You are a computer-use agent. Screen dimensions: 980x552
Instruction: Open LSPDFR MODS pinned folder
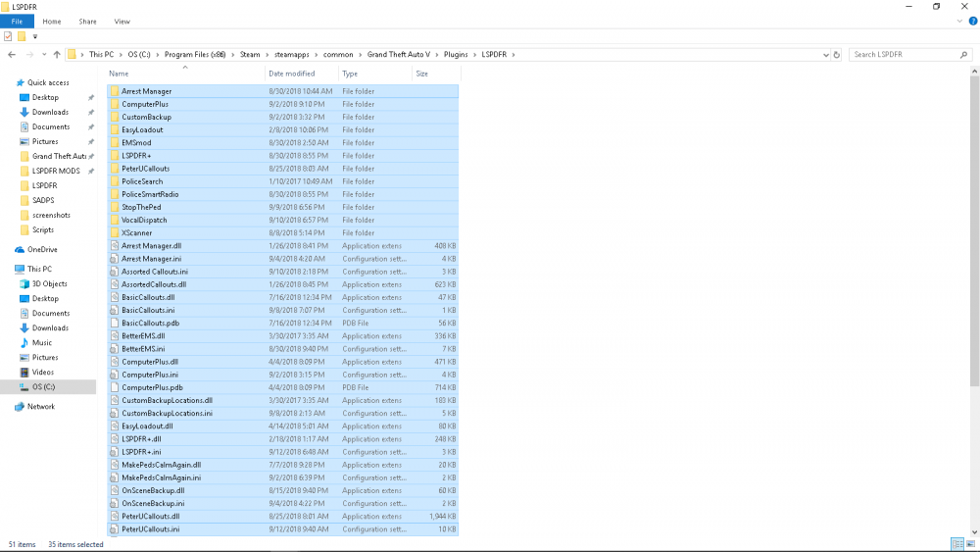pyautogui.click(x=56, y=171)
